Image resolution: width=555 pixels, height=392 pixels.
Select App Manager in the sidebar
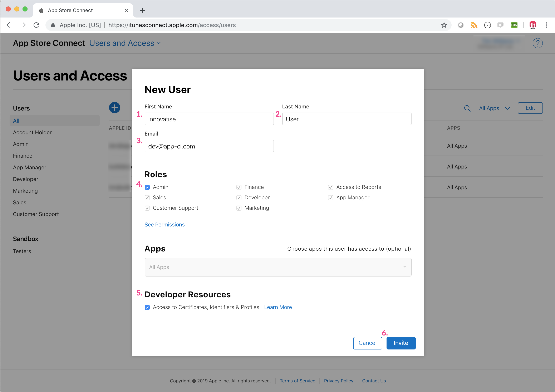coord(29,167)
